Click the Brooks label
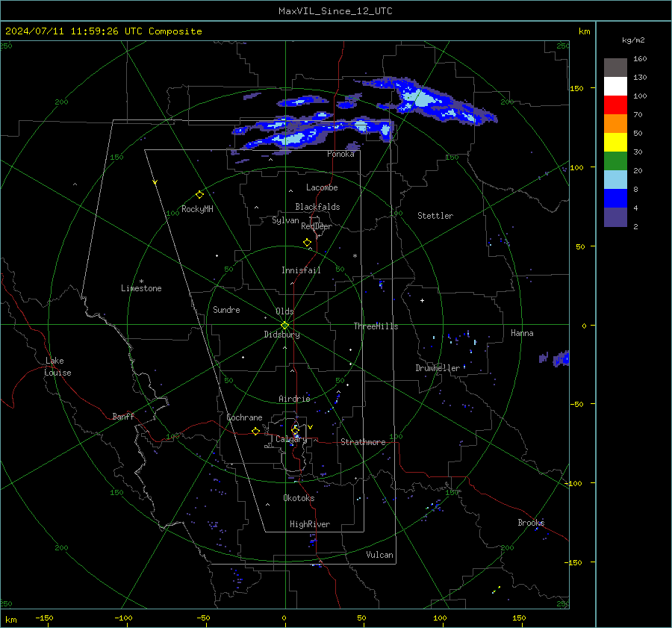This screenshot has width=672, height=628. click(x=531, y=523)
